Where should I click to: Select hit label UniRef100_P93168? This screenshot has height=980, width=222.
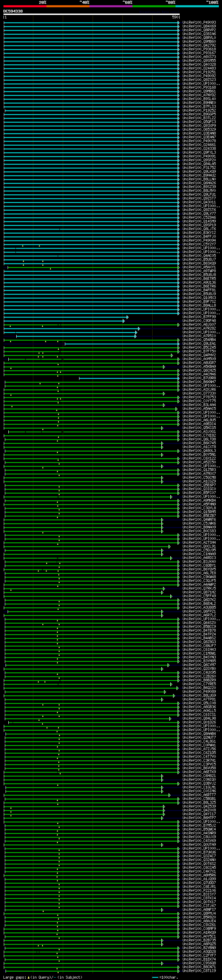[x=199, y=88]
